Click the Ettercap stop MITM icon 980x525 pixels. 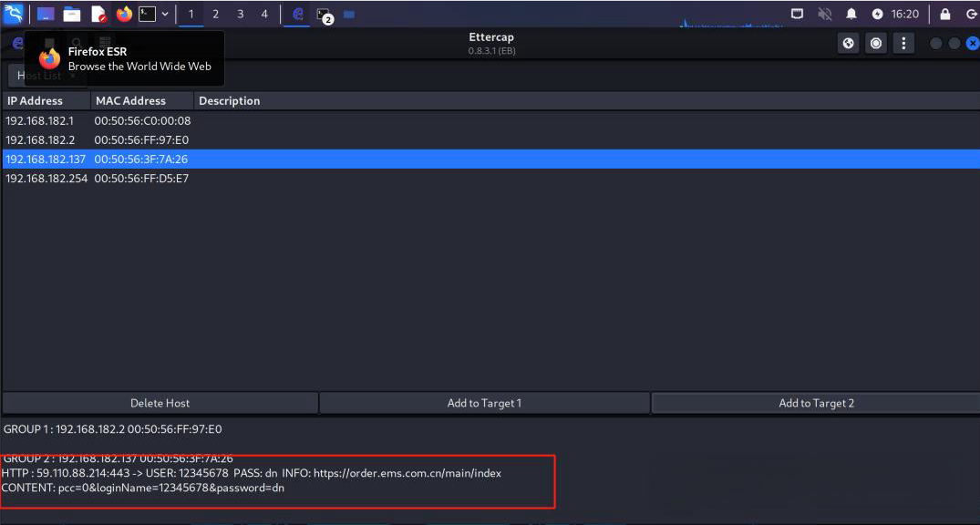(x=876, y=43)
